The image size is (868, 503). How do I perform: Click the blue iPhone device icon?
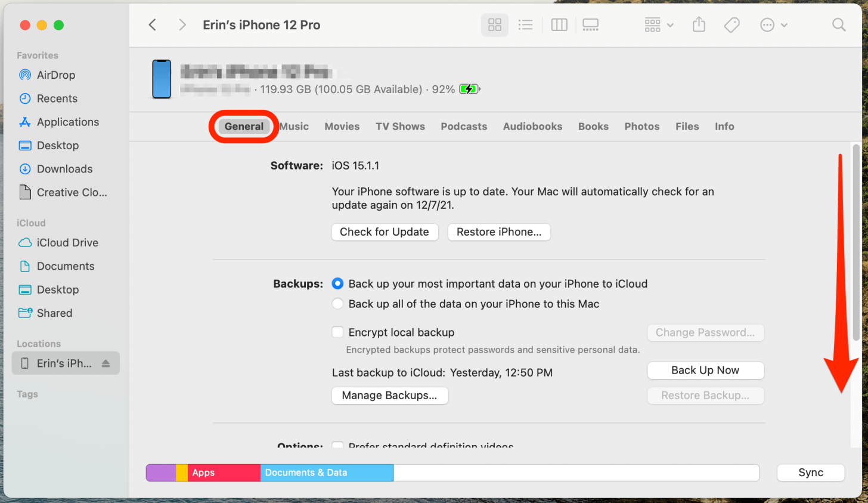162,79
